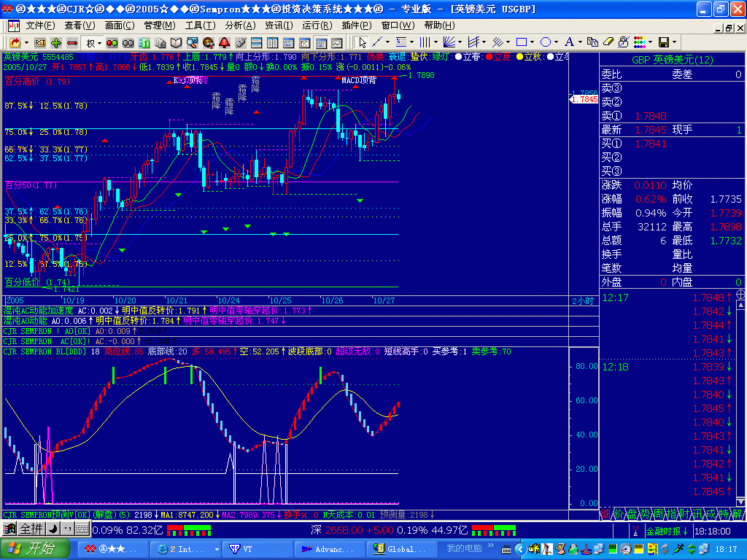The width and height of the screenshot is (747, 560).
Task: Switch to the Global... taskbar window
Action: [x=402, y=549]
